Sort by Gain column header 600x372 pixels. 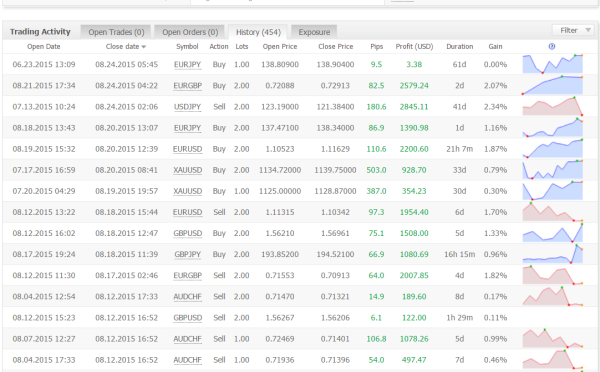coord(495,47)
